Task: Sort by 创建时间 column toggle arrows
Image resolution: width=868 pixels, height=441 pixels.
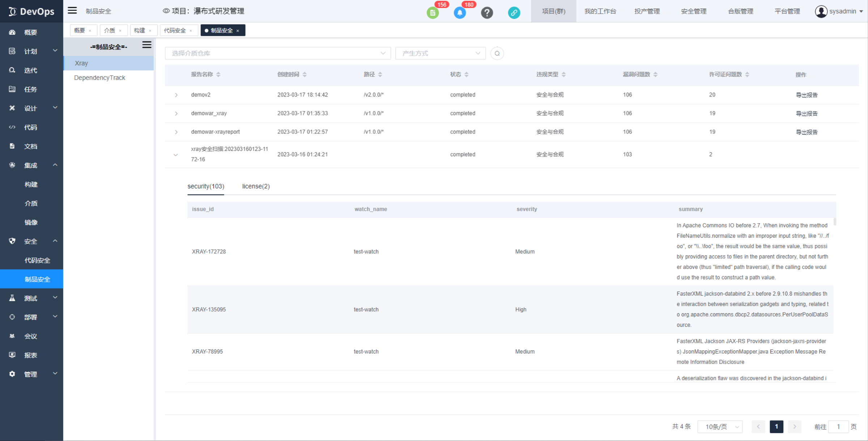Action: 305,74
